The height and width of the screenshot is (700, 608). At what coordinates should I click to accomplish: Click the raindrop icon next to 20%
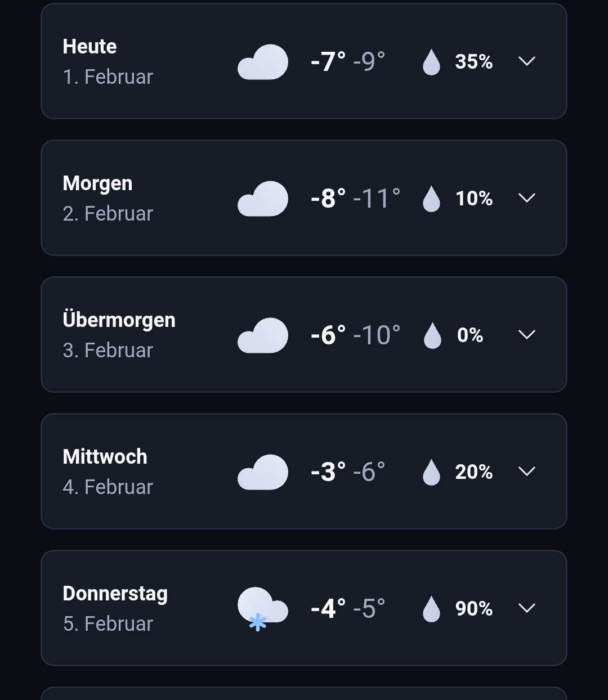pyautogui.click(x=431, y=472)
